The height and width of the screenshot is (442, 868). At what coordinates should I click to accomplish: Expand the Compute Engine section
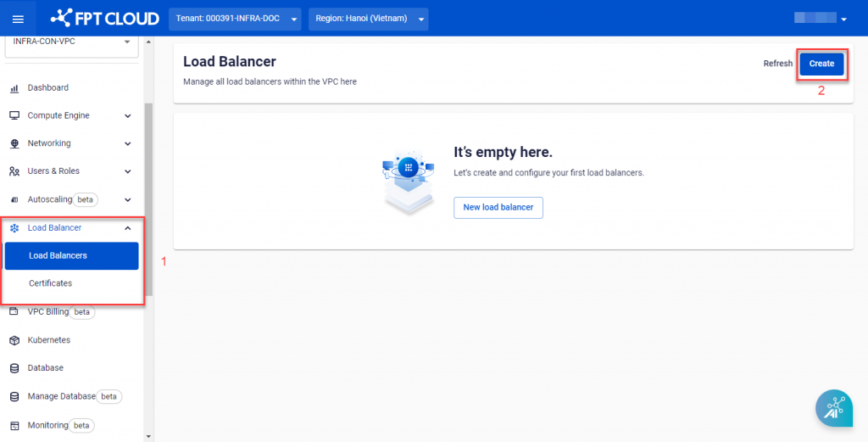coord(127,116)
